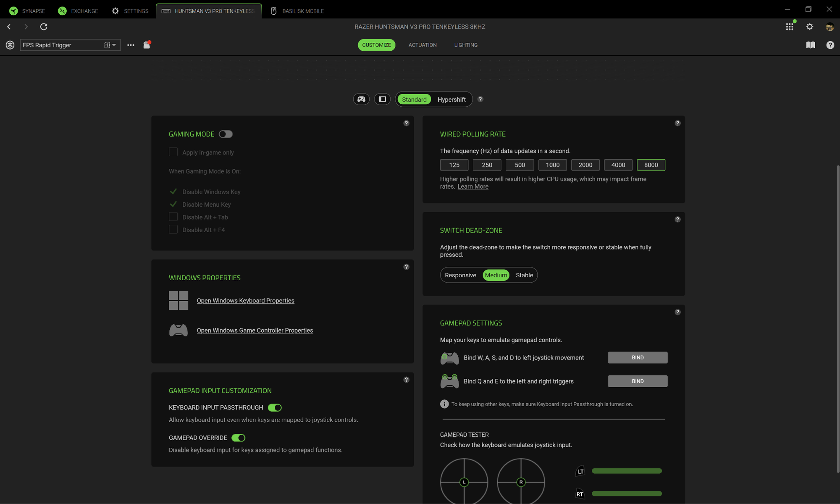Click Gaming Mode help question mark
The width and height of the screenshot is (840, 504).
pos(406,123)
